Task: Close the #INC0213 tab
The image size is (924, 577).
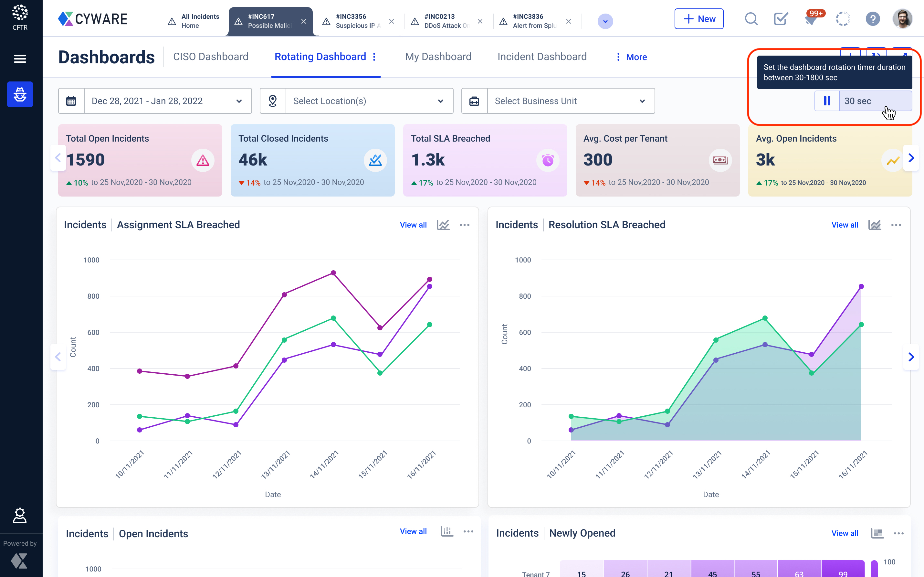Action: 480,21
